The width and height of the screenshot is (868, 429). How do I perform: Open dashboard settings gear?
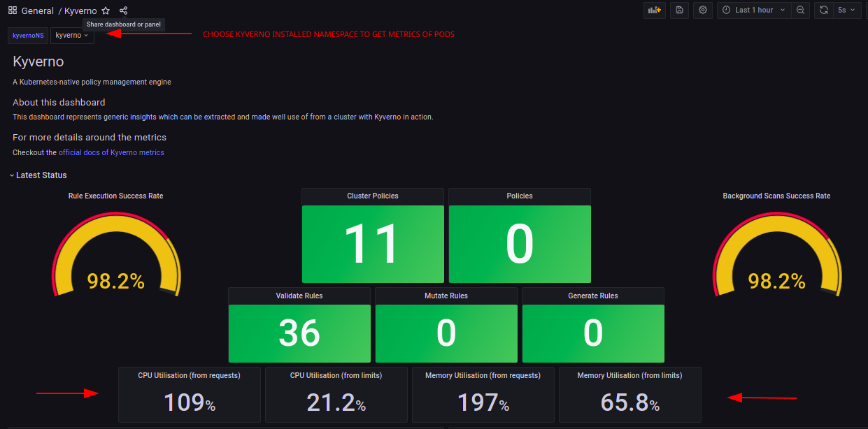(x=703, y=10)
